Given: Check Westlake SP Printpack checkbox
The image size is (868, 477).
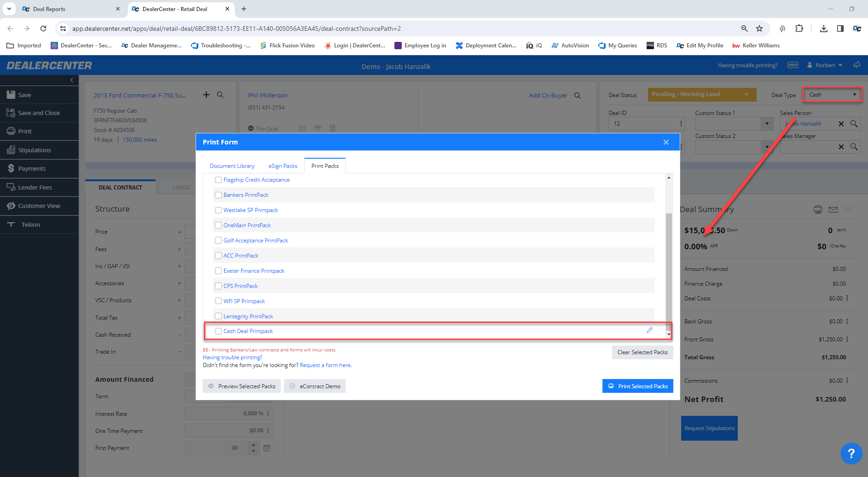Looking at the screenshot, I should tap(219, 210).
